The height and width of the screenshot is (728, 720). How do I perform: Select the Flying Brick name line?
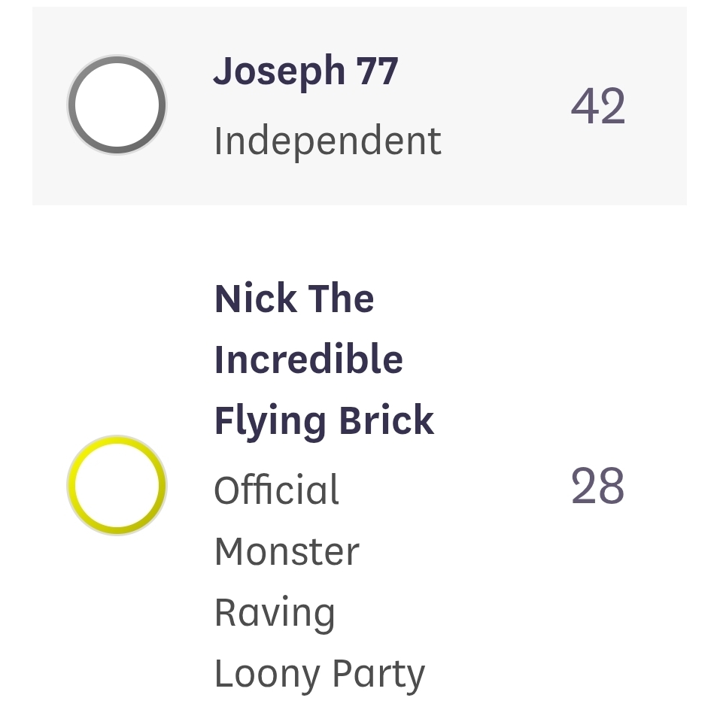coord(324,420)
